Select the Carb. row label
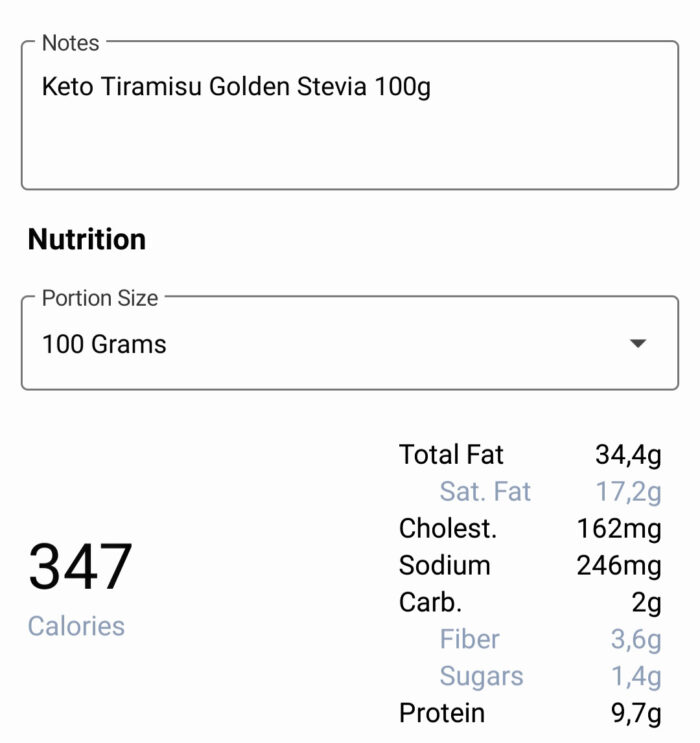This screenshot has height=743, width=700. [x=430, y=602]
